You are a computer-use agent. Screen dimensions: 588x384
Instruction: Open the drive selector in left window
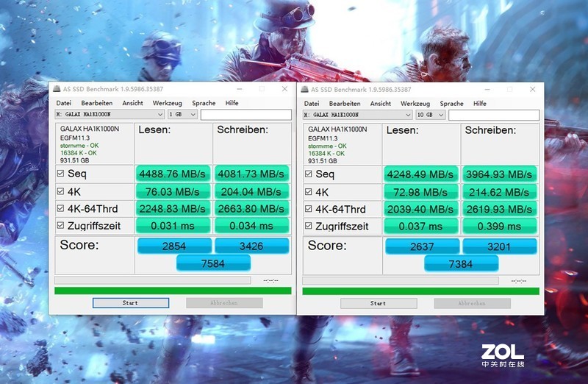point(110,114)
